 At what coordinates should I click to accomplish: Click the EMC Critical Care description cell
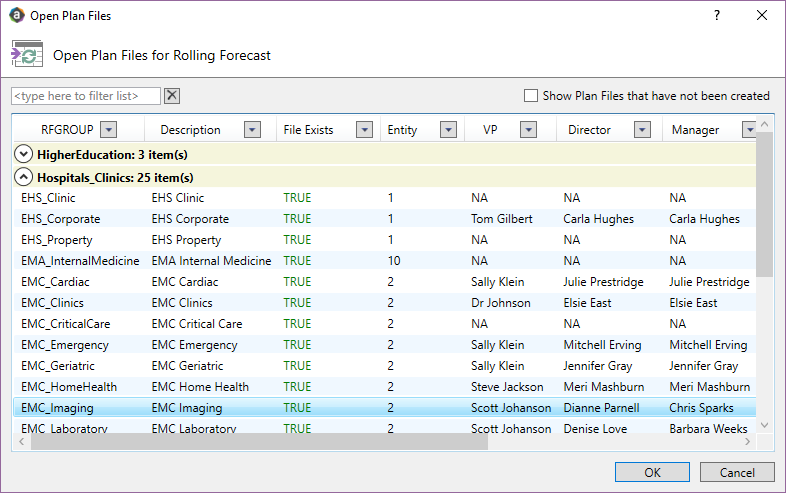(x=197, y=324)
